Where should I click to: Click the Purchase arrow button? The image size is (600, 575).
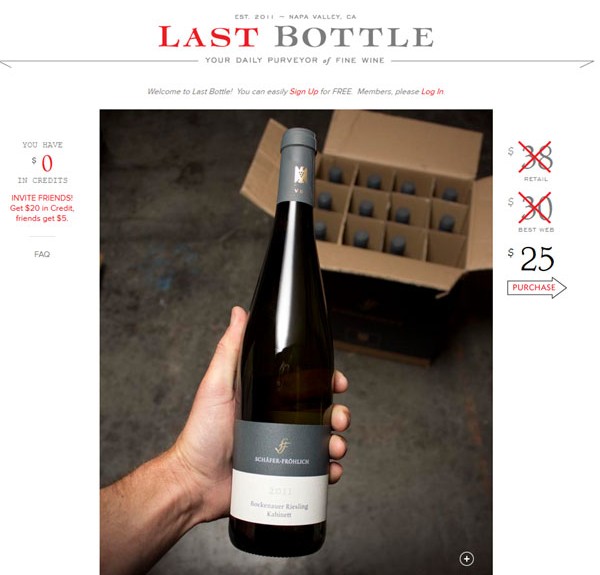coord(536,288)
